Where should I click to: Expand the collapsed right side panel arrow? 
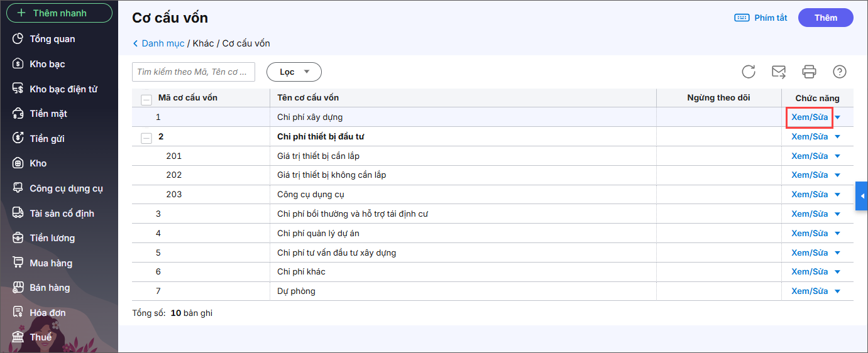coord(862,197)
